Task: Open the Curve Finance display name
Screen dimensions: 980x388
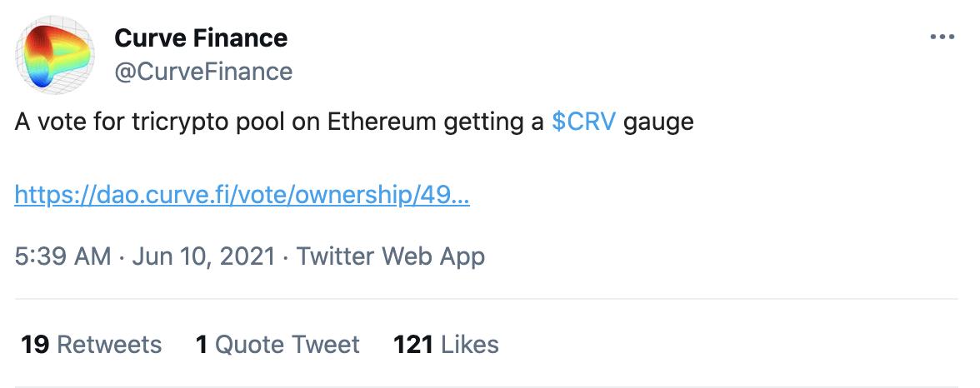Action: (x=201, y=37)
